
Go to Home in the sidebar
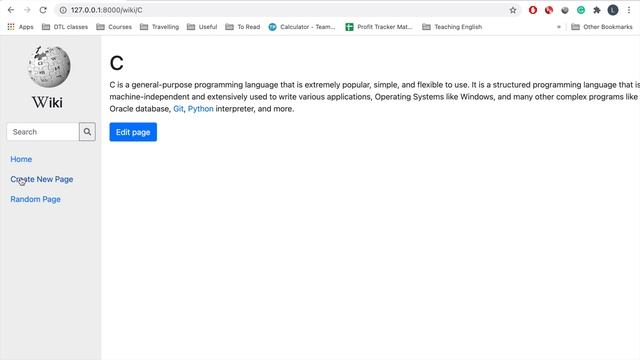[x=21, y=159]
